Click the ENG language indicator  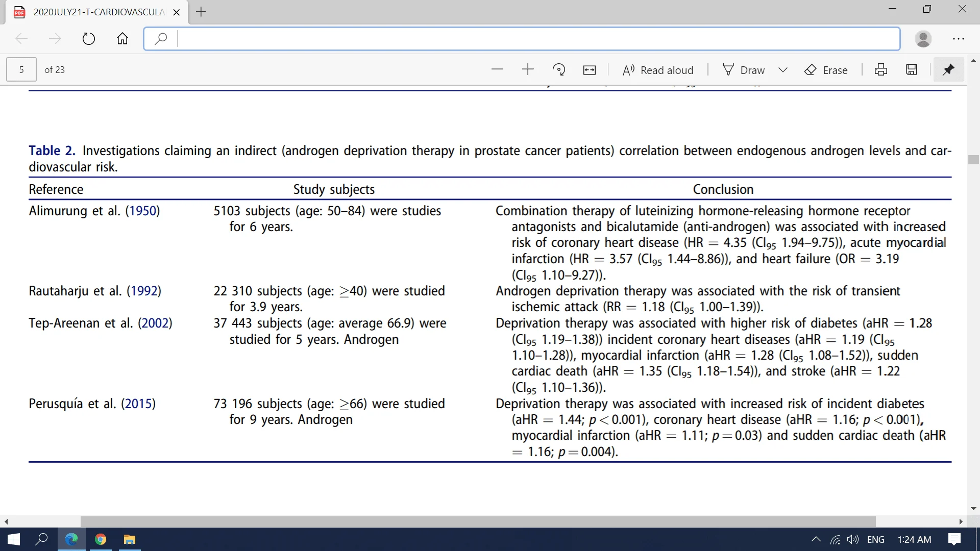tap(876, 540)
